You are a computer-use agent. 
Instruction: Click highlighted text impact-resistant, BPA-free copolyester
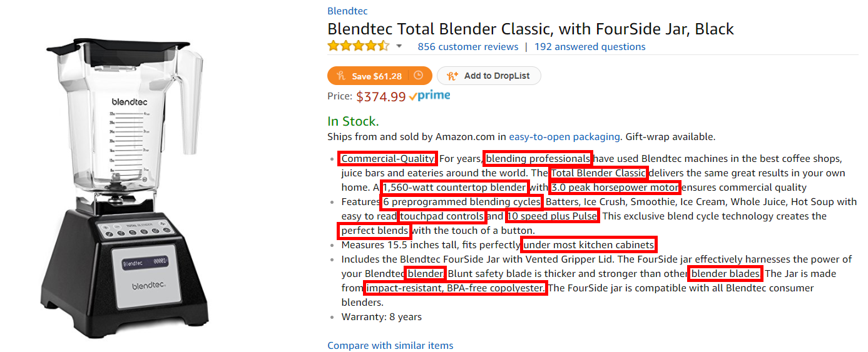(x=455, y=288)
